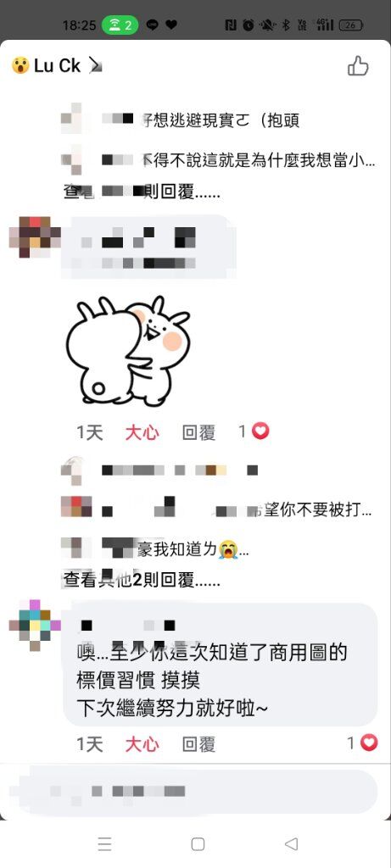Open heart reaction count on 商用圖 comment
Screen dimensions: 391x868
(x=363, y=743)
